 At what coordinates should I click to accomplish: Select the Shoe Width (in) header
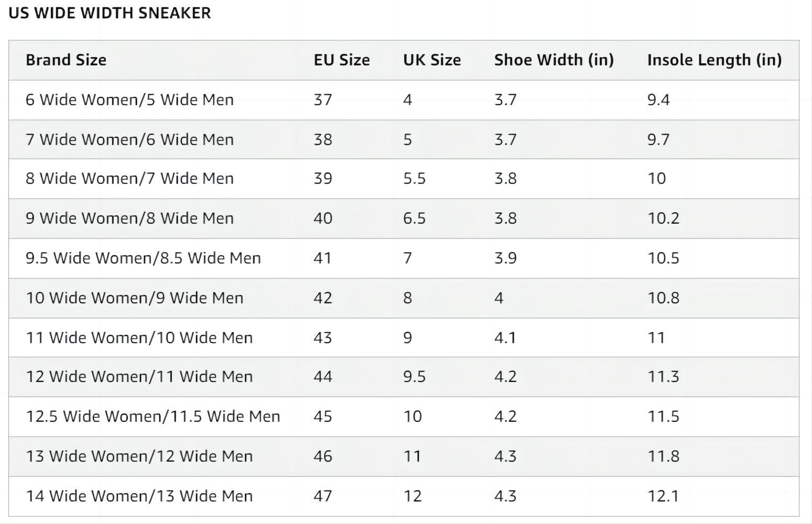pyautogui.click(x=554, y=60)
